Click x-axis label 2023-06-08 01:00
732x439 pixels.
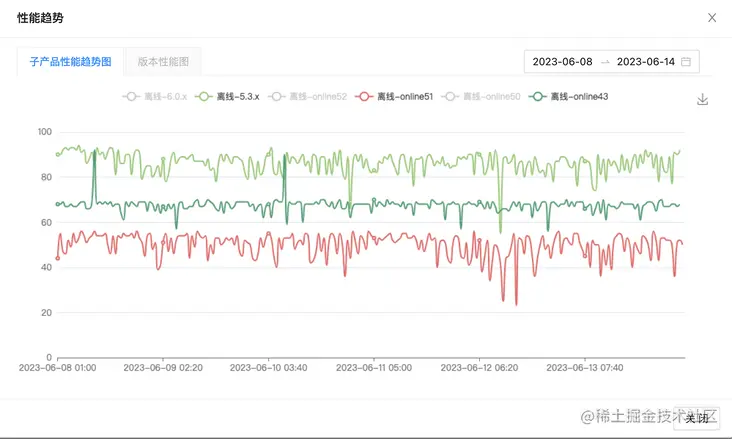pyautogui.click(x=57, y=368)
